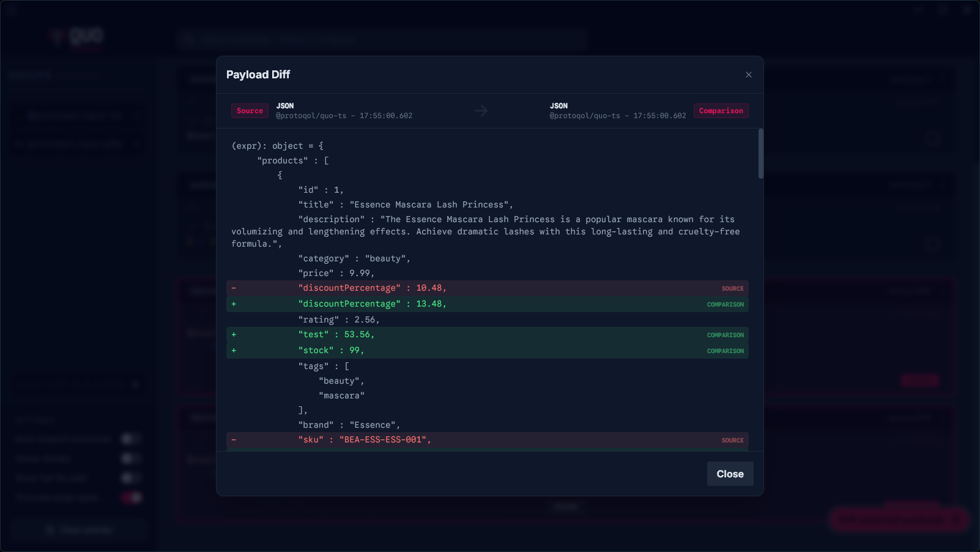Screen dimensions: 980x552
Task: Click the SOURCE tag on the sku row
Action: click(x=733, y=441)
